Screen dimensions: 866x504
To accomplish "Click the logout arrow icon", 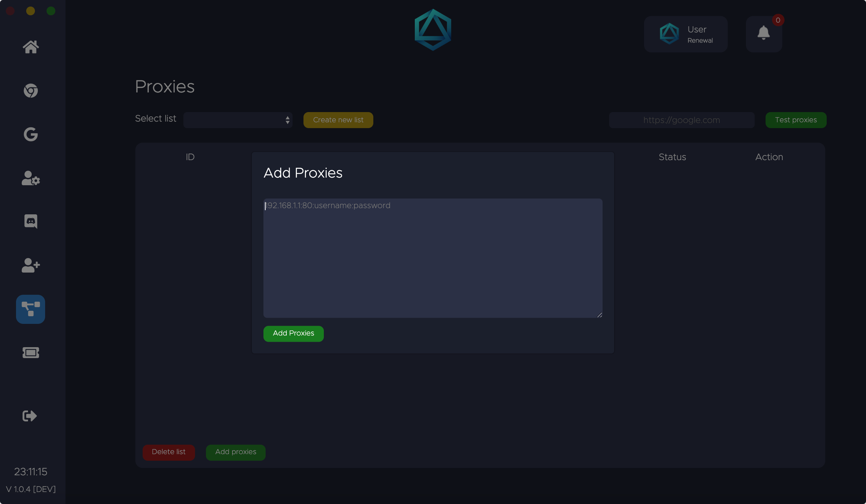I will point(29,416).
